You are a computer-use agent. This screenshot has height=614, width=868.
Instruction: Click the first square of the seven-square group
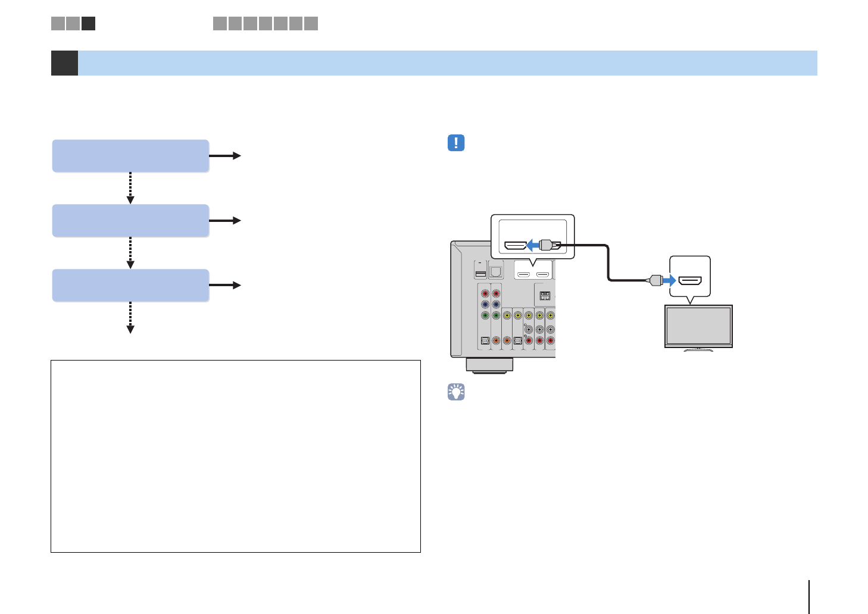pos(220,23)
